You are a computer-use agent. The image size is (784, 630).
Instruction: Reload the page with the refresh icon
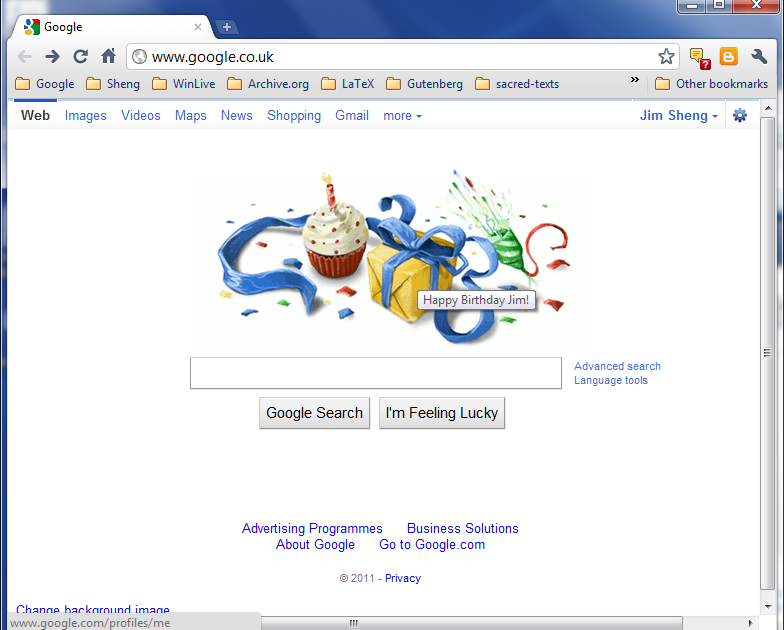80,56
